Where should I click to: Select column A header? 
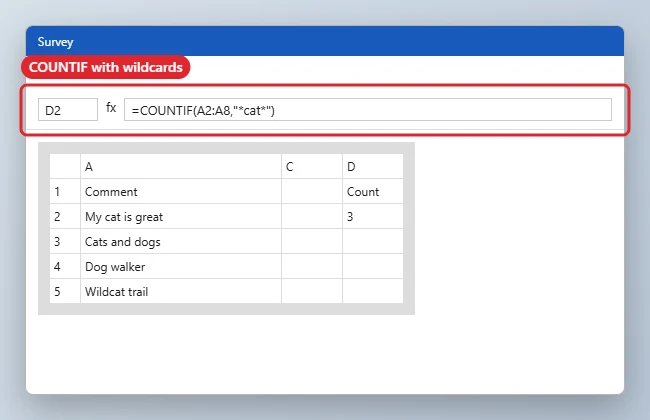pos(181,166)
